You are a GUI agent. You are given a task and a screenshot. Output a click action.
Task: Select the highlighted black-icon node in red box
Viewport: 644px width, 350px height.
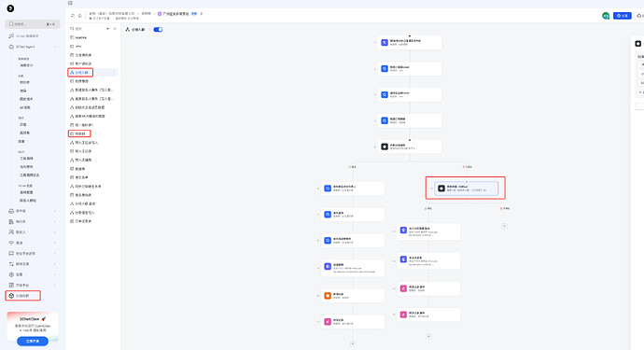466,189
